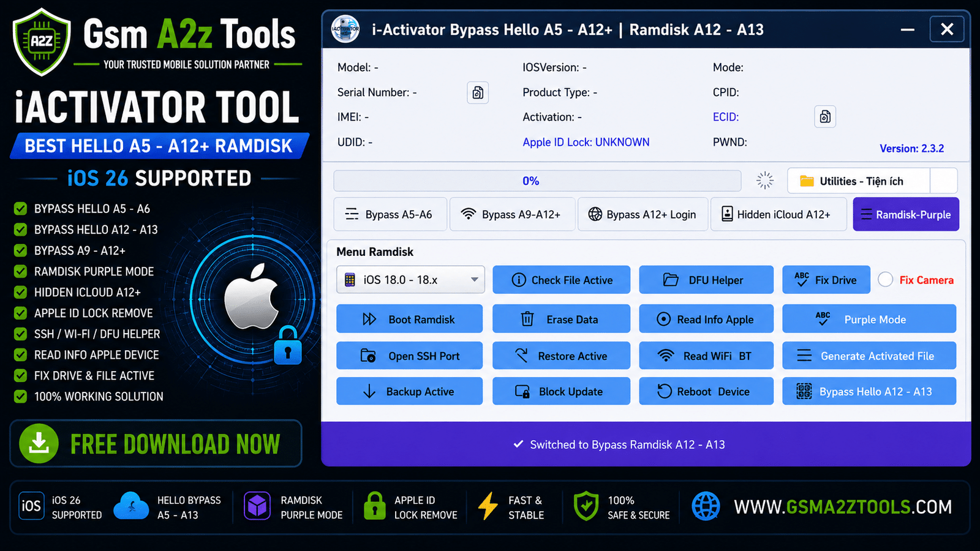Screen dimensions: 980x551
Task: Close the i-Activator window
Action: [x=947, y=29]
